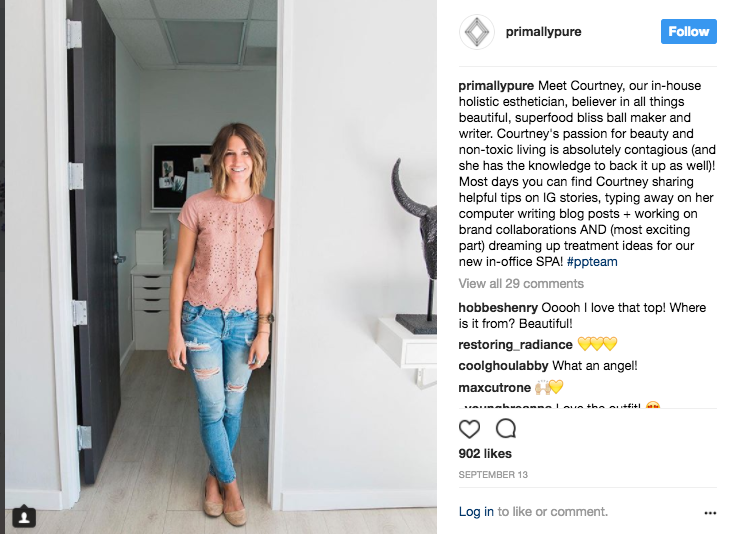
Task: Open restoring_radiance's profile
Action: point(515,345)
